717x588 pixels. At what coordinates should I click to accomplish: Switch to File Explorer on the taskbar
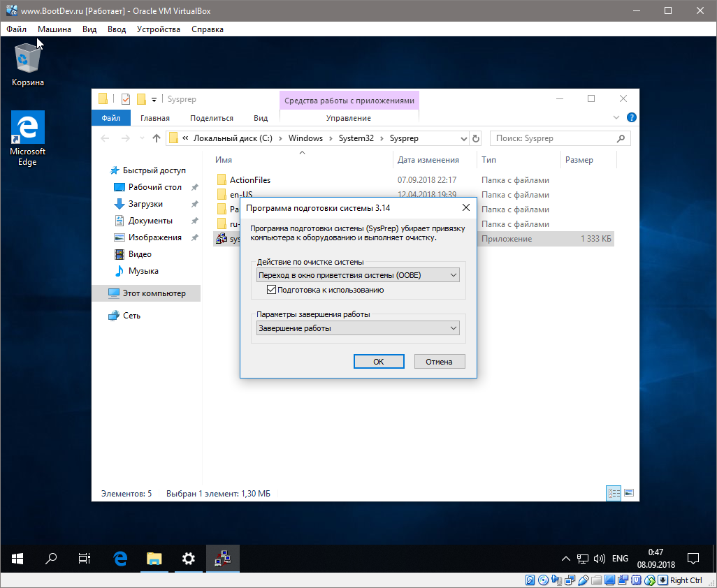154,558
